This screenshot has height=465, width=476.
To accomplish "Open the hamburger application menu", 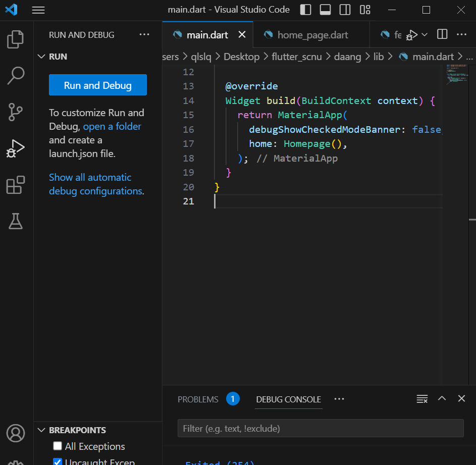I will (x=38, y=10).
